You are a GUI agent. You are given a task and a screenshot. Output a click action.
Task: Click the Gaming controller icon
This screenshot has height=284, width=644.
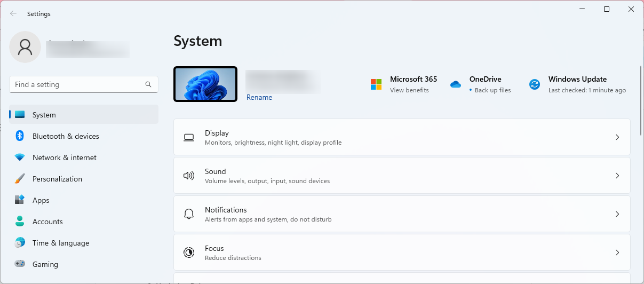coord(20,264)
